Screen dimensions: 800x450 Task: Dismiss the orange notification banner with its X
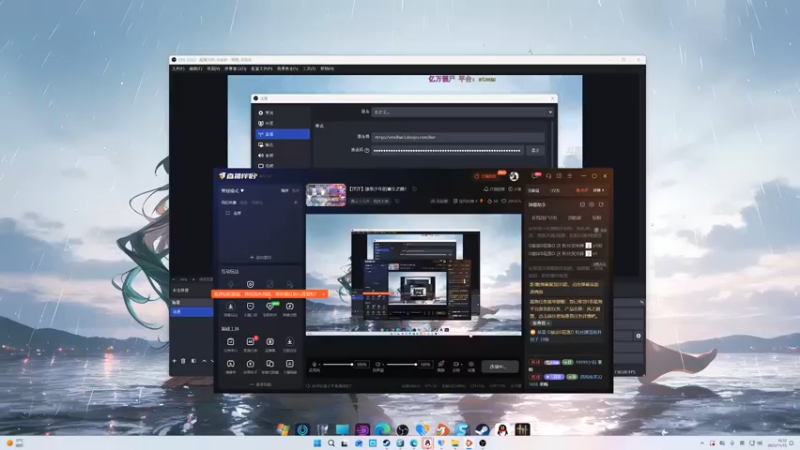323,294
